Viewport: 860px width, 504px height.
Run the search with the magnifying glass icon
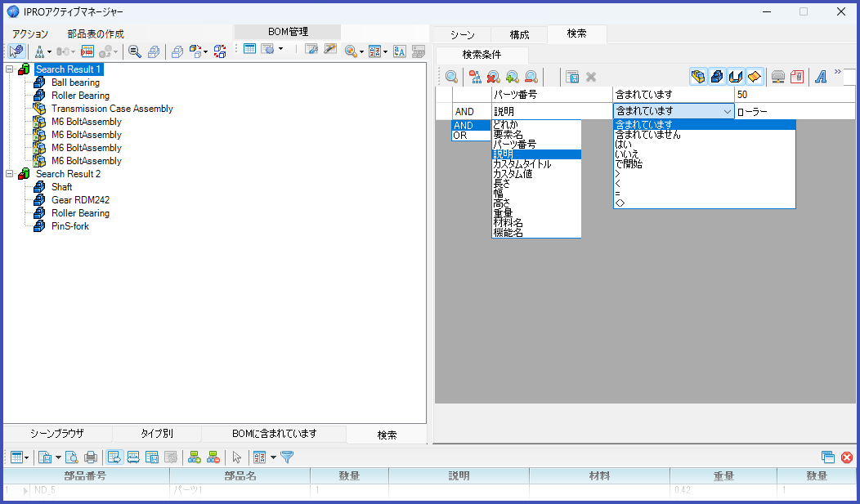point(451,76)
